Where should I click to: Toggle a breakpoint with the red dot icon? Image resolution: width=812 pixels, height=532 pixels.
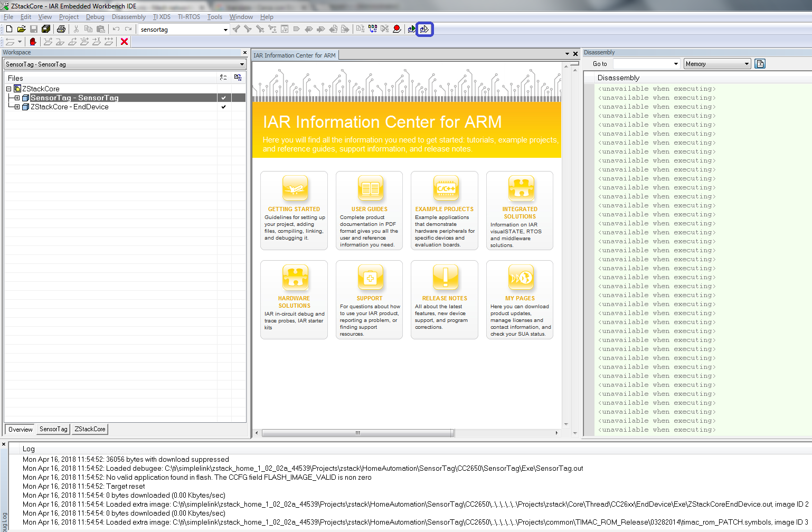[397, 29]
